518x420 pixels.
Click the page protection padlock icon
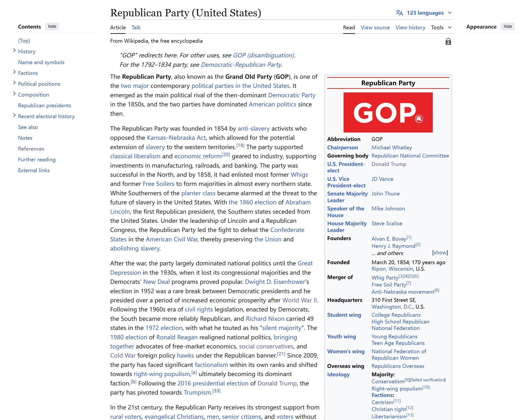coord(448,42)
